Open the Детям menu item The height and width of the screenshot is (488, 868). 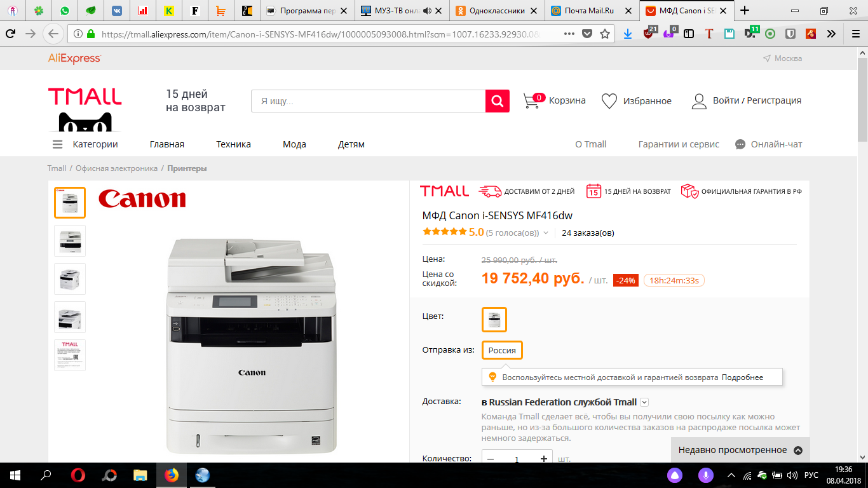point(351,144)
